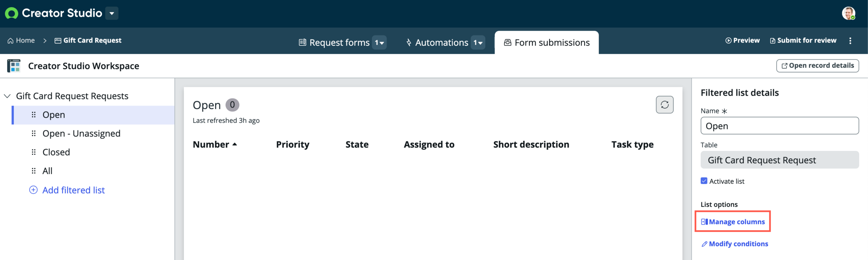Switch to the Form submissions tab
Image resolution: width=868 pixels, height=260 pixels.
pos(546,43)
